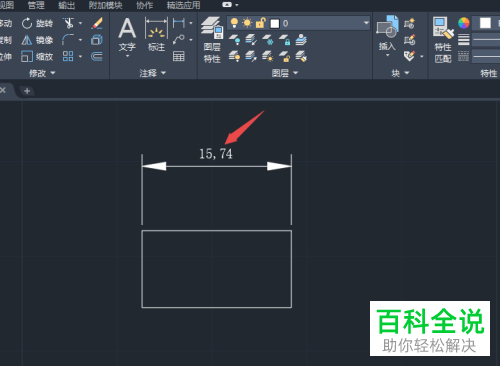Click the lineweight lines icon
The height and width of the screenshot is (366, 500).
(x=464, y=40)
